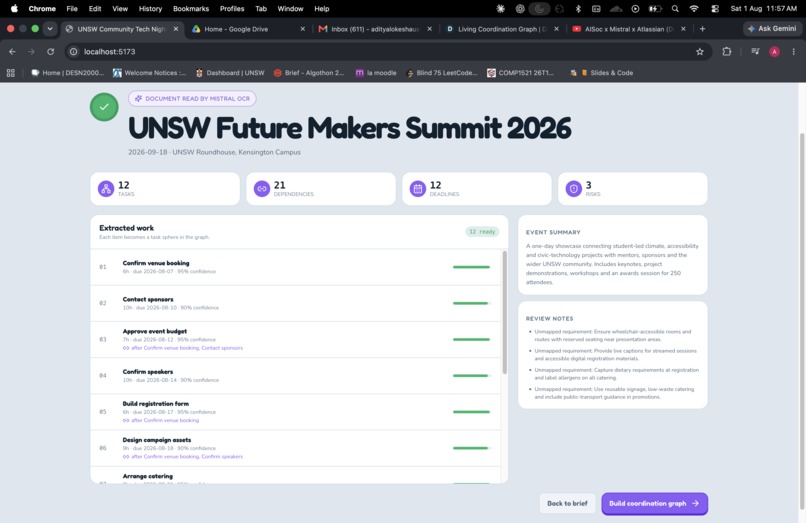
Task: Open the Bookmarks menu
Action: click(x=191, y=8)
